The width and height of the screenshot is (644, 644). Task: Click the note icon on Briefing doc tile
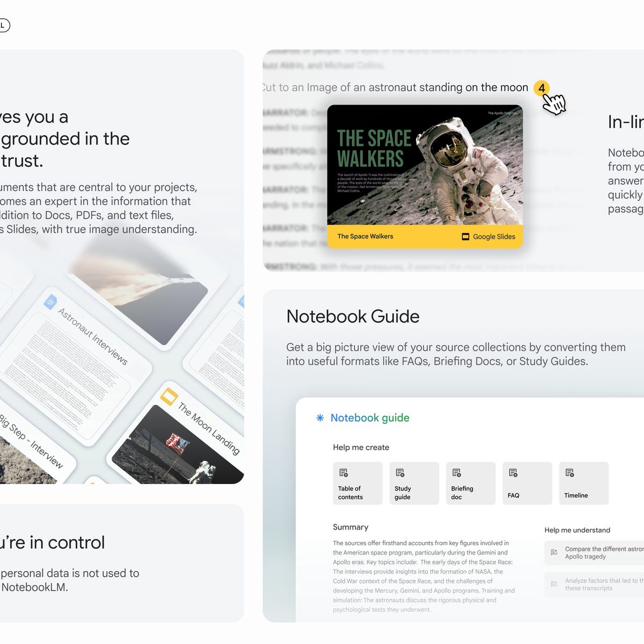point(457,473)
